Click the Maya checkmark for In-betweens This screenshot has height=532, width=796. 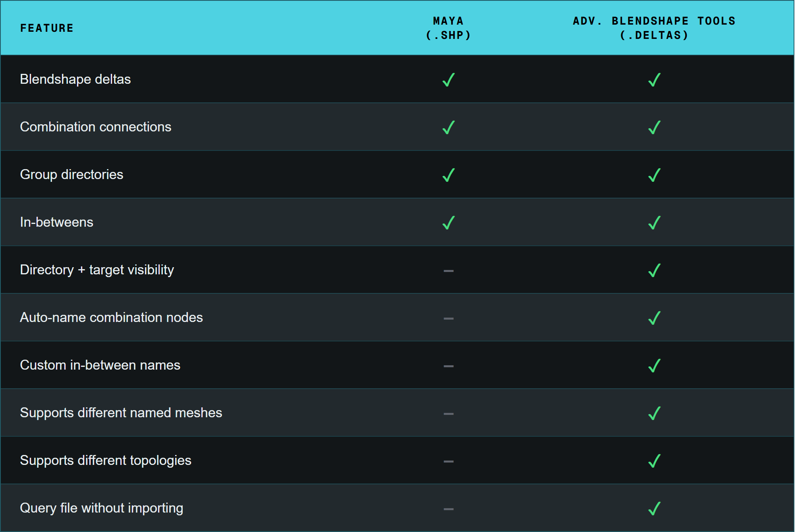pos(448,223)
